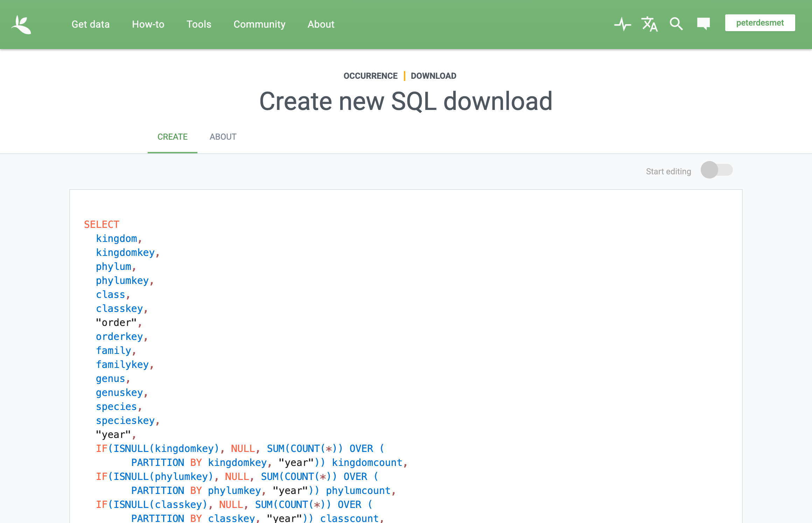This screenshot has height=523, width=812.
Task: Click the IF(ISNULL(kingdomkey) line
Action: pos(240,448)
